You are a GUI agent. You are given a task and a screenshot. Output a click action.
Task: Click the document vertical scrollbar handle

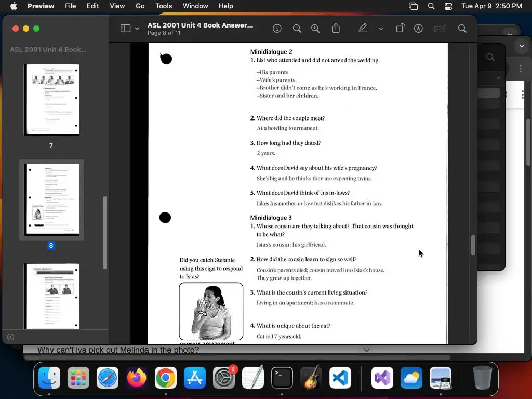click(x=473, y=245)
